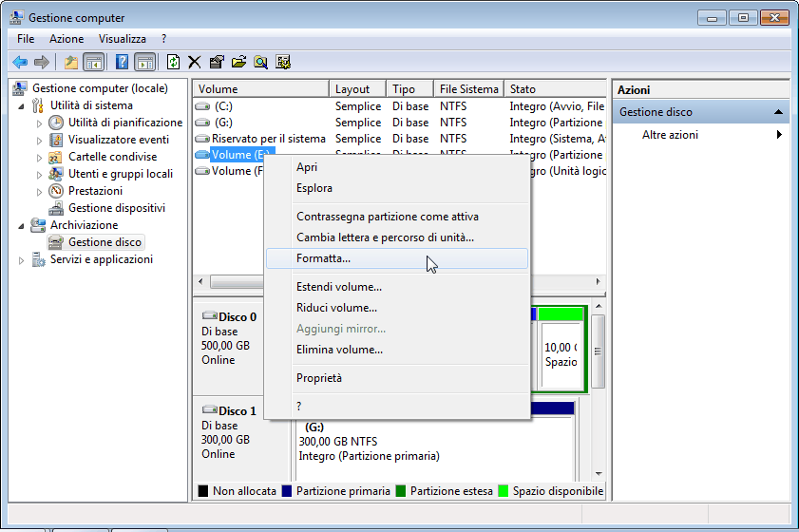
Task: Expand the Servizi e applicazioni node
Action: click(22, 260)
